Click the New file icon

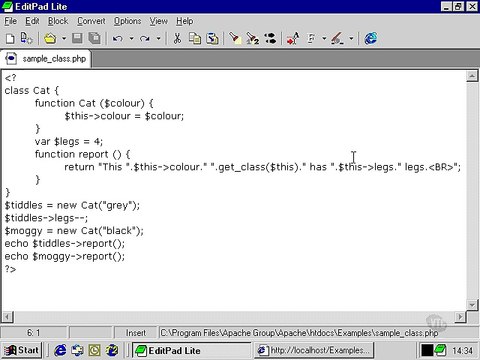[10, 39]
